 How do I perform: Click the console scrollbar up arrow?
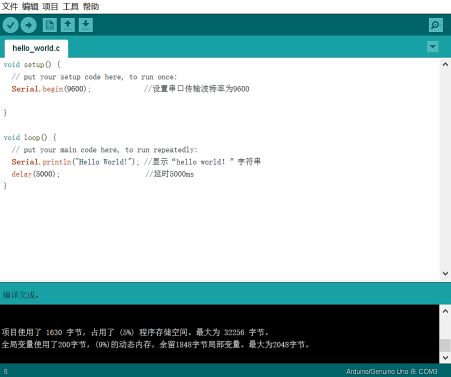pyautogui.click(x=445, y=311)
